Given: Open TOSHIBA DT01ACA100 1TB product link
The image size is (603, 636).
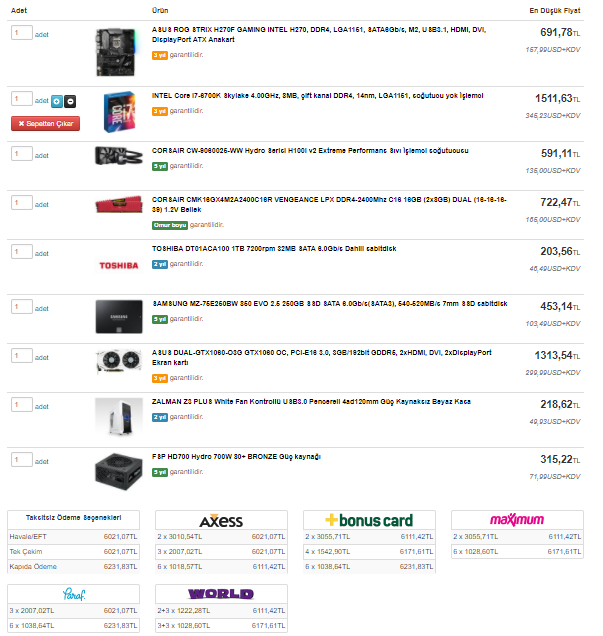Looking at the screenshot, I should pyautogui.click(x=274, y=249).
